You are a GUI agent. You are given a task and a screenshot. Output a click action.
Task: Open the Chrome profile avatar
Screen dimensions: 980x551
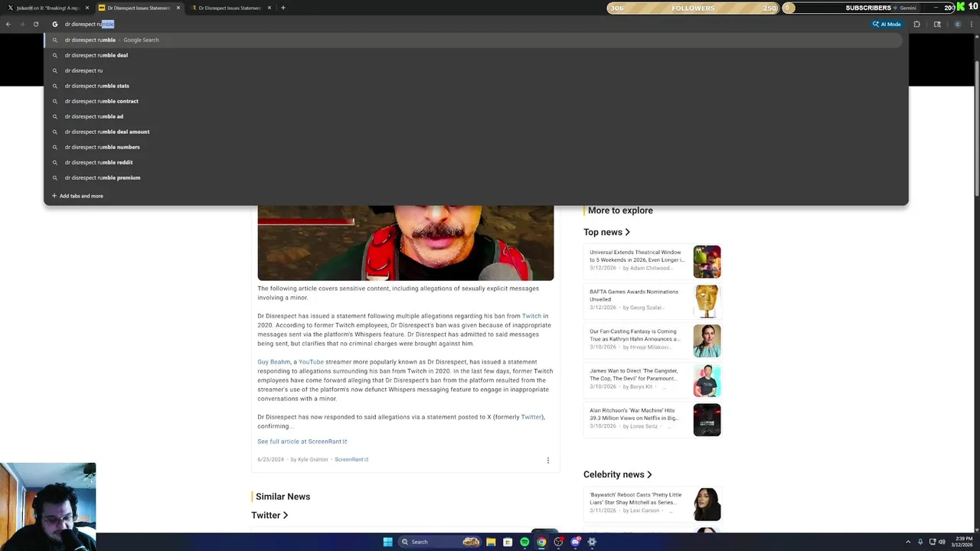(x=957, y=24)
